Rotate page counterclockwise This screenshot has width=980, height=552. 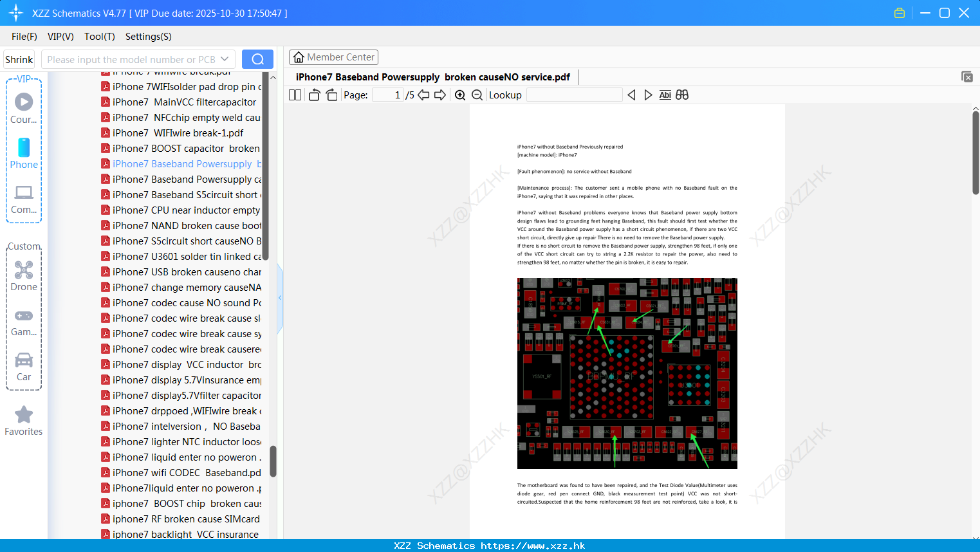pos(314,95)
